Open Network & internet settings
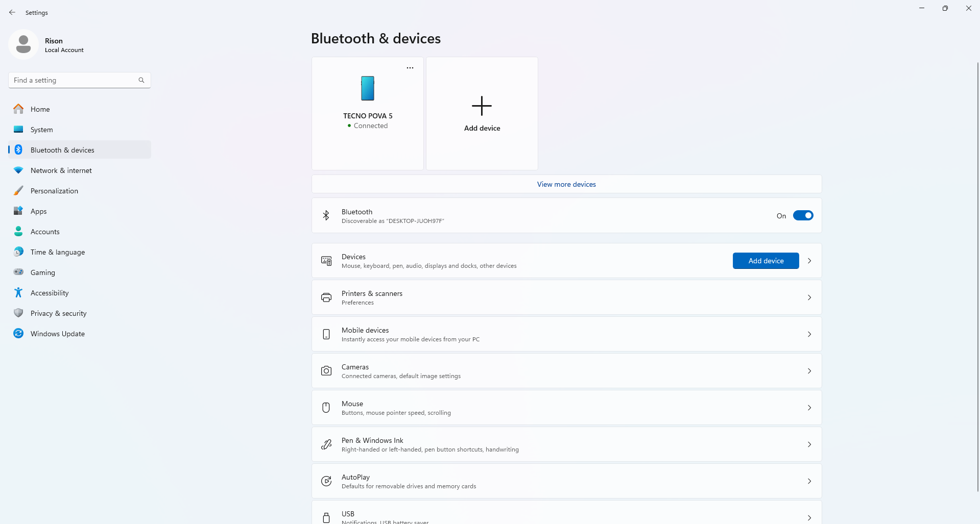 80,170
